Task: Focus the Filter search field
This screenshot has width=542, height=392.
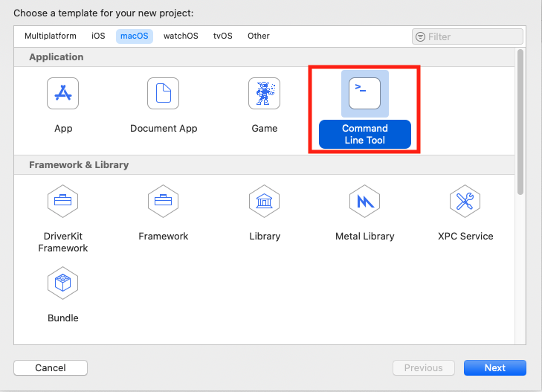Action: pyautogui.click(x=468, y=36)
